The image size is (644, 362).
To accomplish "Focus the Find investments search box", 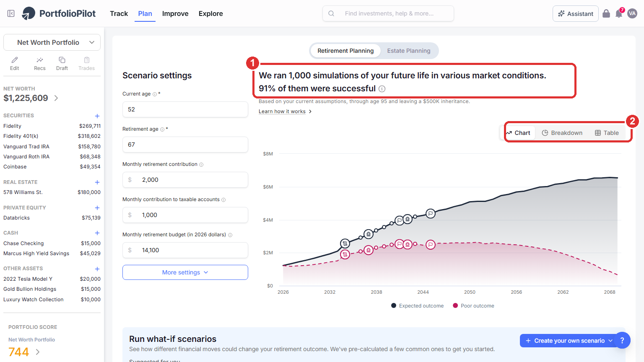I will (x=388, y=13).
